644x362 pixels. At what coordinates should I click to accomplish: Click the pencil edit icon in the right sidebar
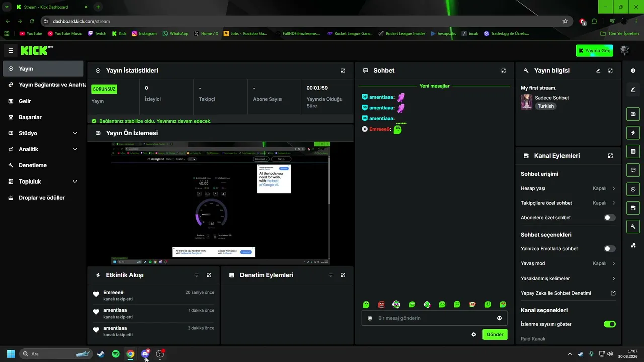tap(633, 89)
